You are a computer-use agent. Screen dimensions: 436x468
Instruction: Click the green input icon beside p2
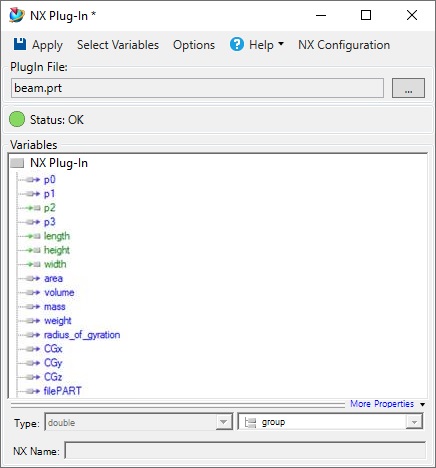point(33,208)
